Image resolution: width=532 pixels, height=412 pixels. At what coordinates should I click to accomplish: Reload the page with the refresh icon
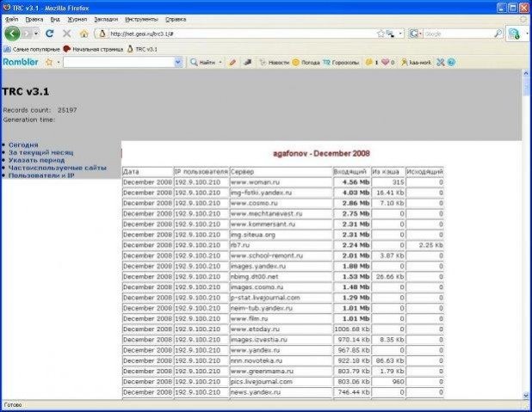(x=50, y=34)
